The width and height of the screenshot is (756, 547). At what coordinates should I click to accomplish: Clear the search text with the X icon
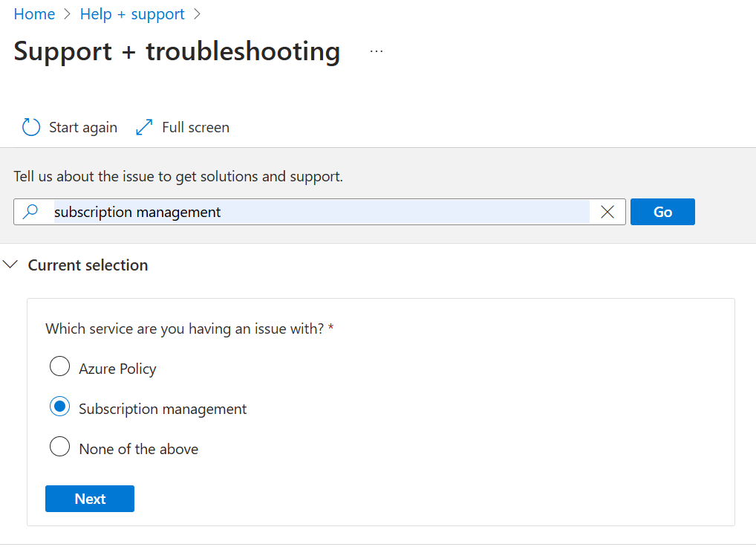point(607,212)
